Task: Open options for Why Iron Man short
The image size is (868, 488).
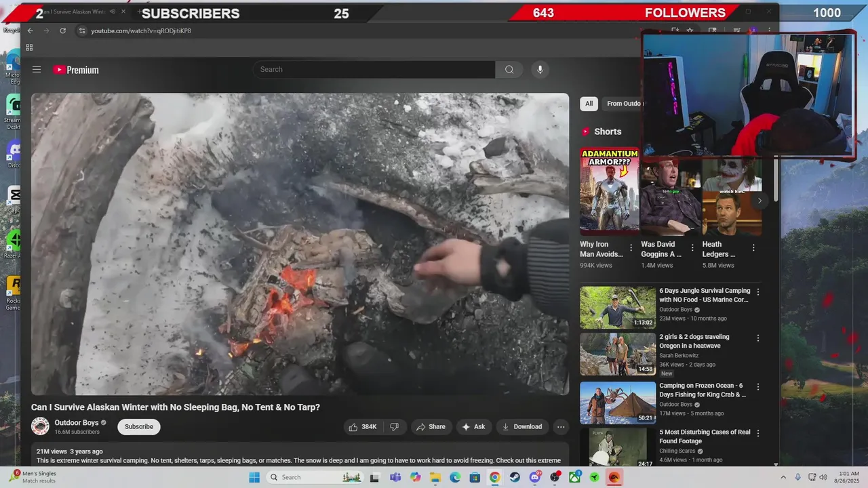Action: click(631, 248)
